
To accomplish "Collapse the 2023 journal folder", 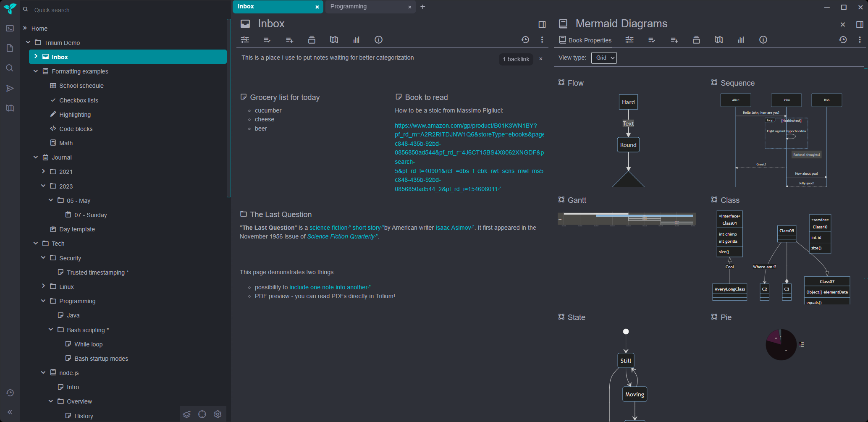I will tap(43, 186).
